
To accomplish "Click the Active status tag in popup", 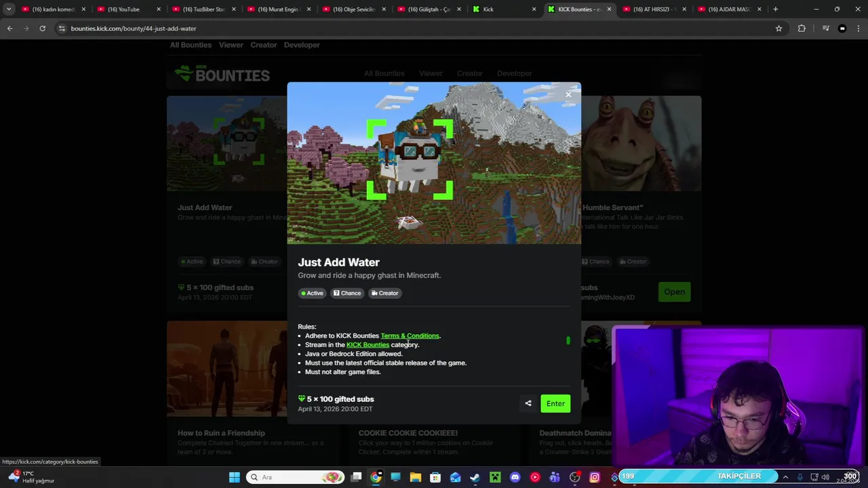I will (313, 293).
